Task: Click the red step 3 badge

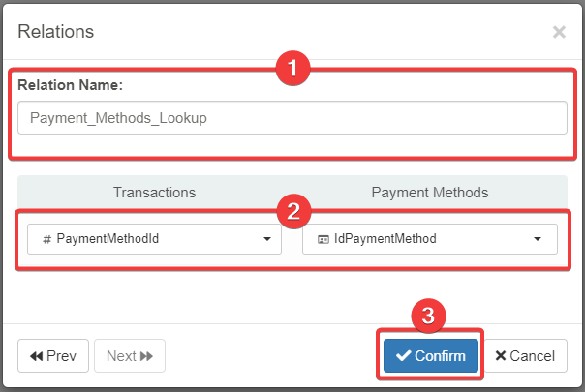Action: tap(429, 316)
